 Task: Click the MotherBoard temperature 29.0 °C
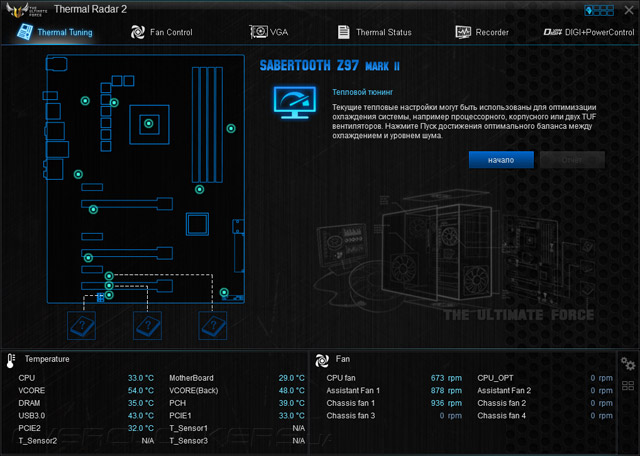pos(291,378)
